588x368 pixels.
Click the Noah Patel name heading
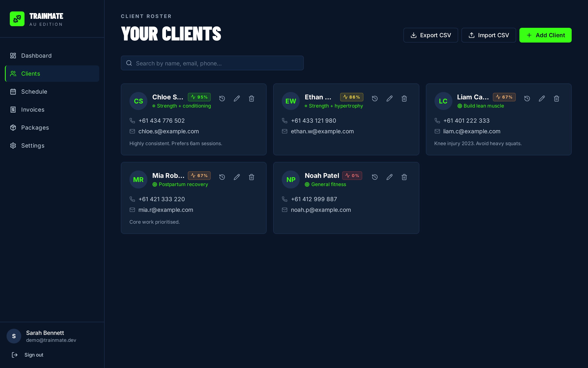[x=322, y=175]
